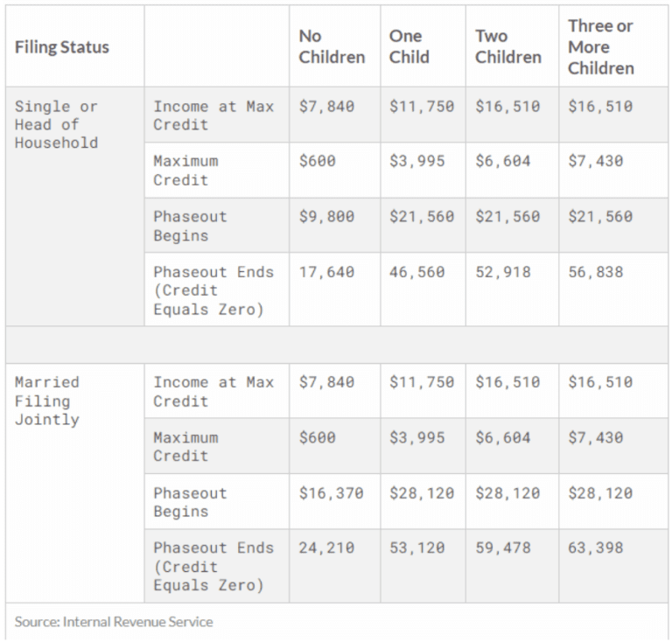Click the $7,430 maximum credit for single filers

point(595,162)
